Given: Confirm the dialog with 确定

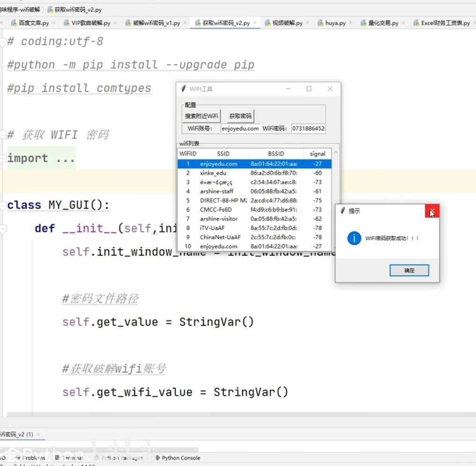Looking at the screenshot, I should pyautogui.click(x=409, y=270).
